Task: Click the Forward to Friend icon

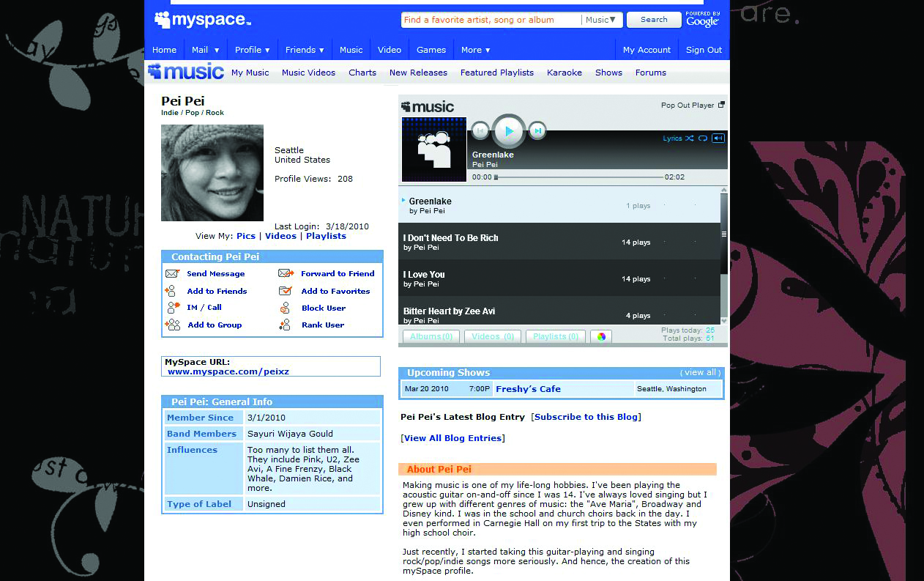Action: point(286,273)
